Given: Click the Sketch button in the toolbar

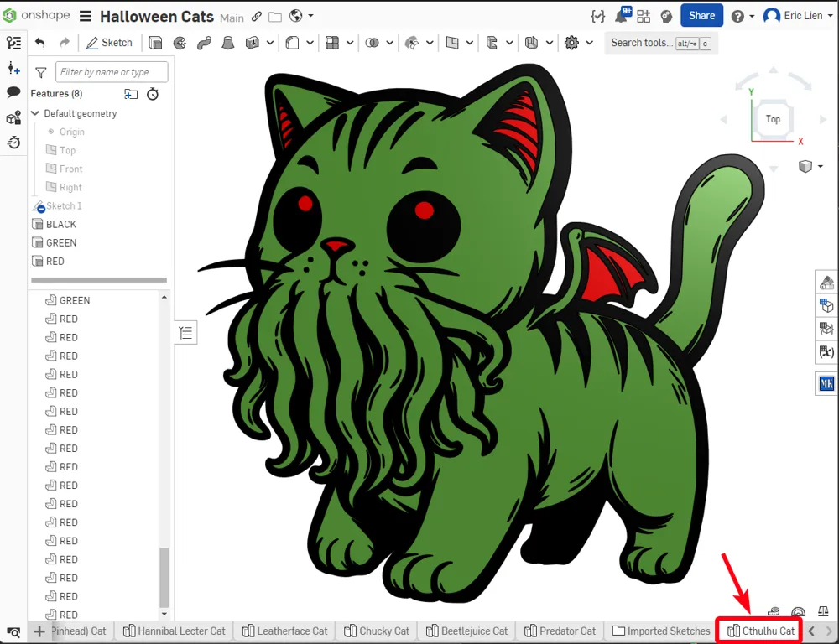Looking at the screenshot, I should pos(109,42).
